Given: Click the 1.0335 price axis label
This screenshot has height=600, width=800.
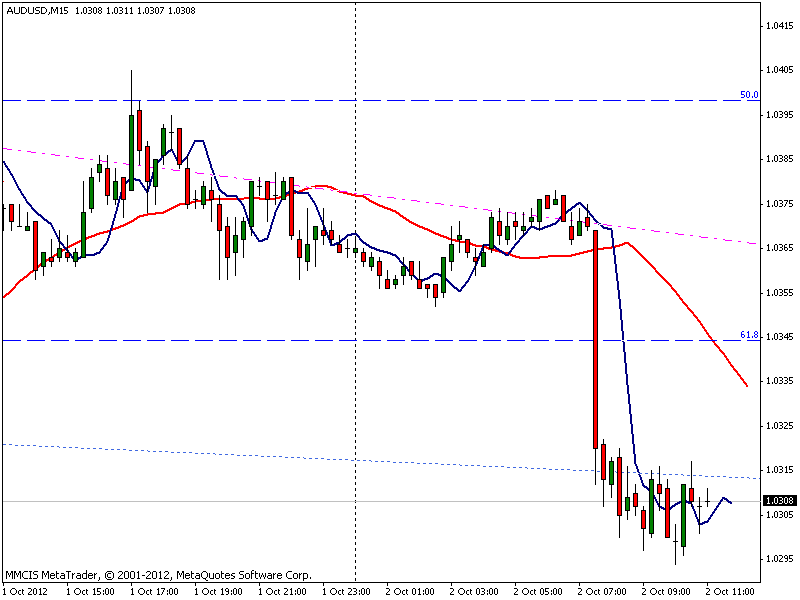Looking at the screenshot, I should 780,381.
